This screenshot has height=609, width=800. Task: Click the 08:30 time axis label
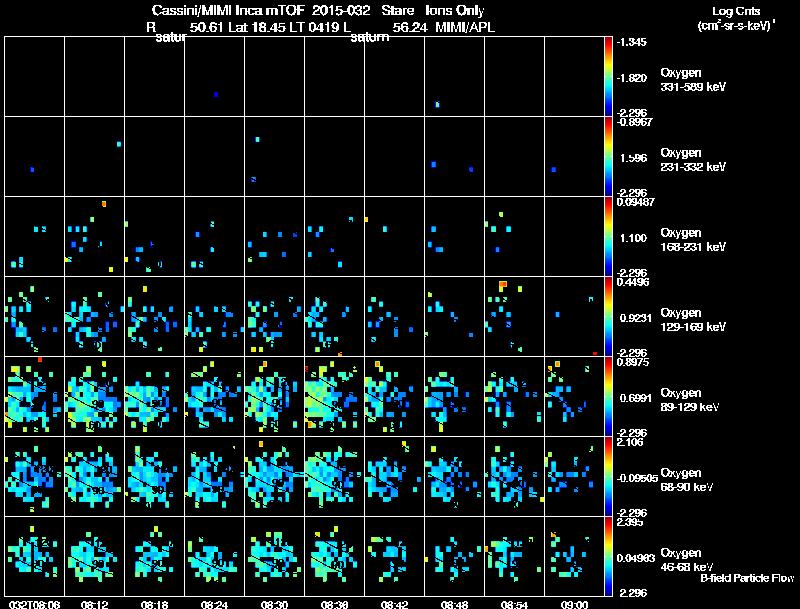(274, 604)
